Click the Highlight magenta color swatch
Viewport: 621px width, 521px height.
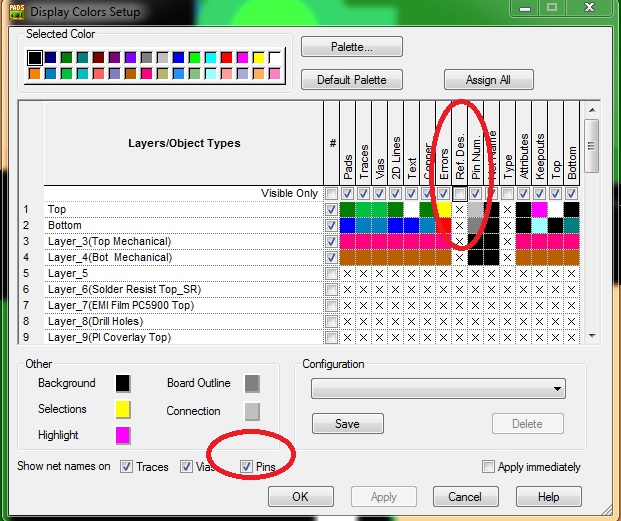123,435
